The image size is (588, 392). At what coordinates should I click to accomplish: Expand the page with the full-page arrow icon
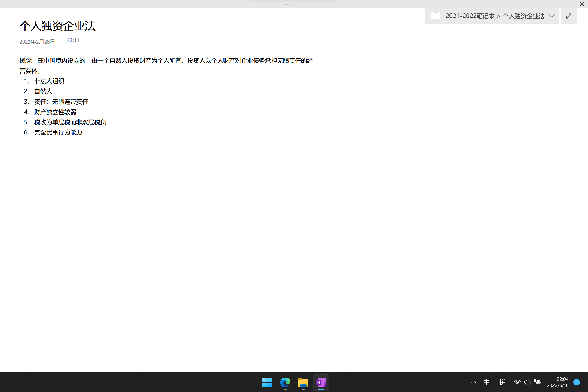(569, 16)
